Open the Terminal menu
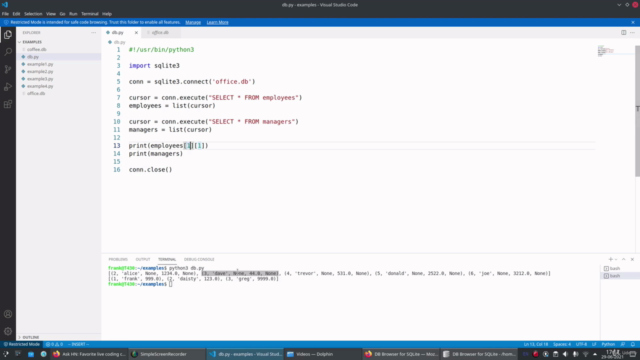Screen dimensions: 640x360 click(89, 14)
